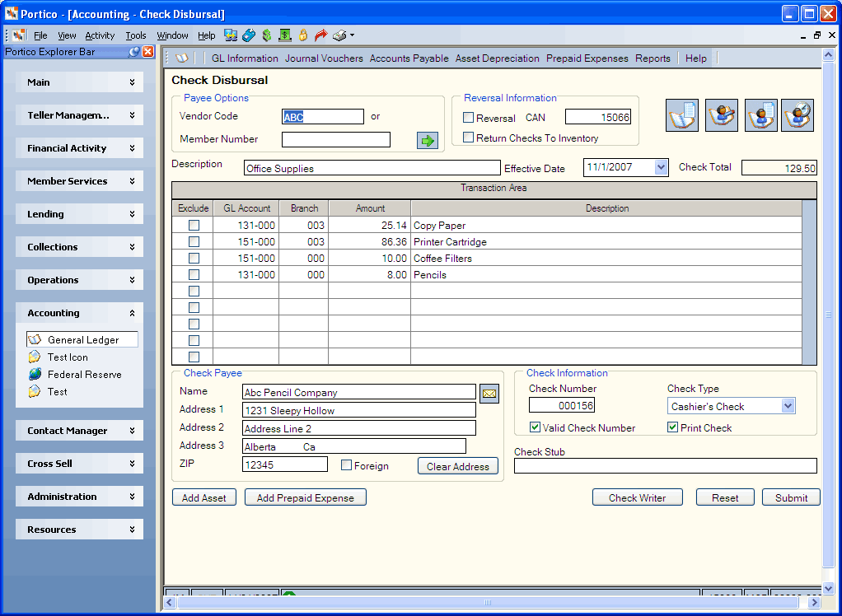The image size is (842, 616).
Task: Open Test Icon in the Accounting section
Action: pyautogui.click(x=58, y=357)
